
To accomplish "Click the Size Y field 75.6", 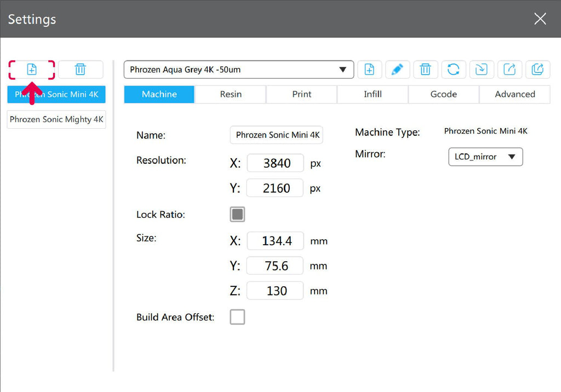I will (x=276, y=266).
